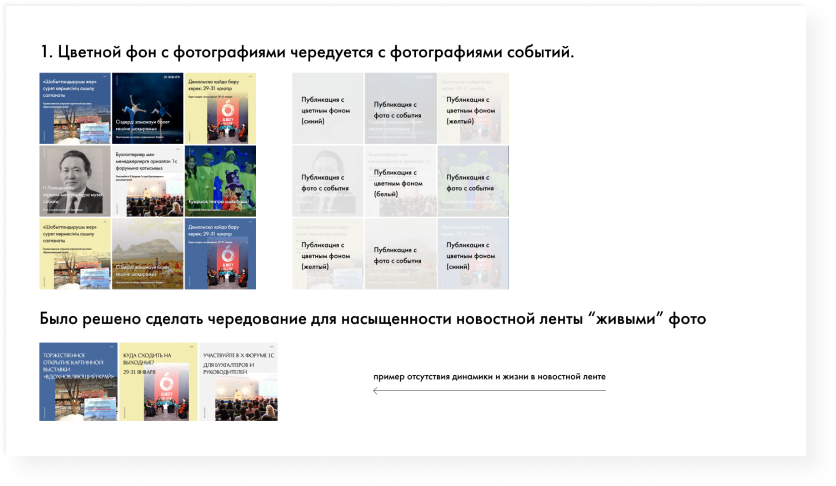Select the white 1C forum post thumbnail

(x=147, y=181)
